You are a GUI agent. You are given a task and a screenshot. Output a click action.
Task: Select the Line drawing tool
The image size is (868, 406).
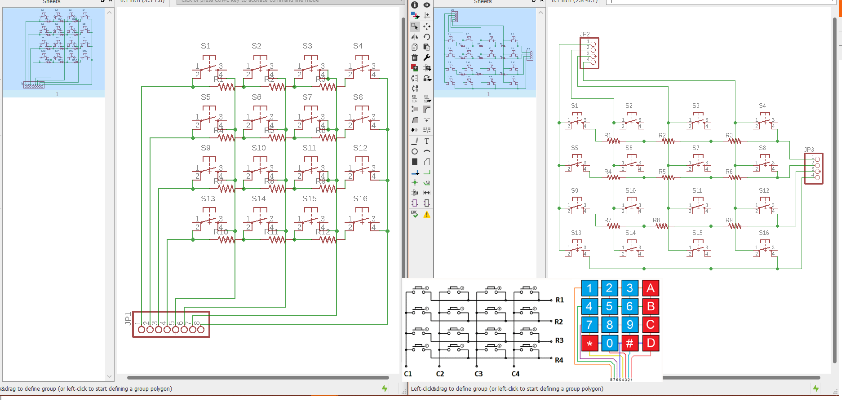click(x=415, y=141)
